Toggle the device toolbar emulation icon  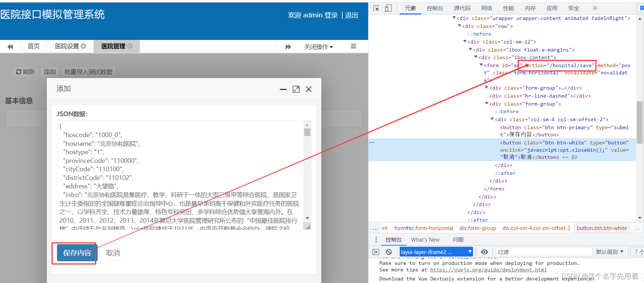point(388,8)
